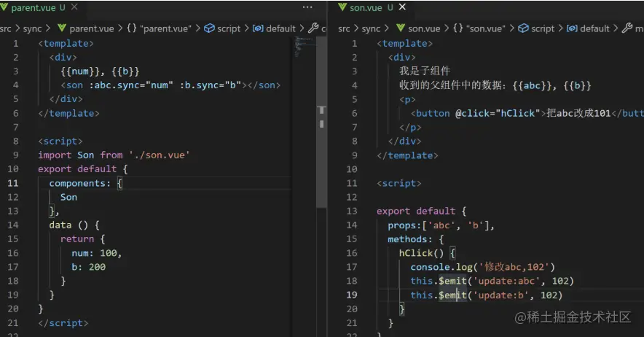Close the son.vue tab
The width and height of the screenshot is (644, 337).
point(402,7)
